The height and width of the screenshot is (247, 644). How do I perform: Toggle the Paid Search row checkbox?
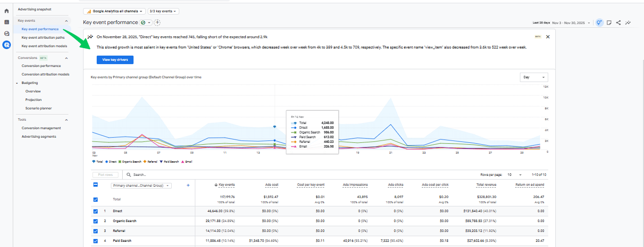(x=96, y=241)
